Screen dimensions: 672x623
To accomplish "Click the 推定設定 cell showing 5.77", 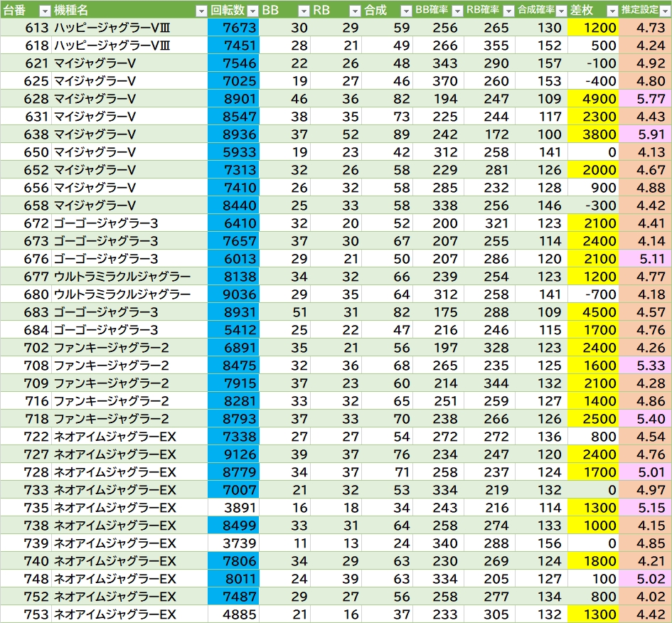I will tap(645, 99).
